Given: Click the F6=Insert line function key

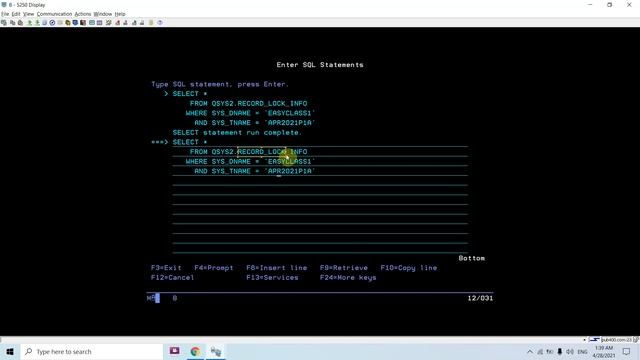Looking at the screenshot, I should [277, 268].
